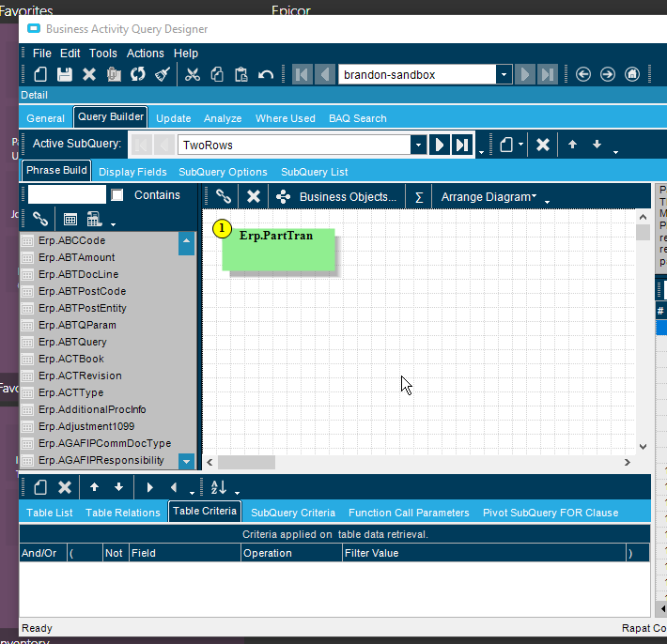The width and height of the screenshot is (667, 644).
Task: Remove selected table from diagram
Action: click(x=254, y=197)
